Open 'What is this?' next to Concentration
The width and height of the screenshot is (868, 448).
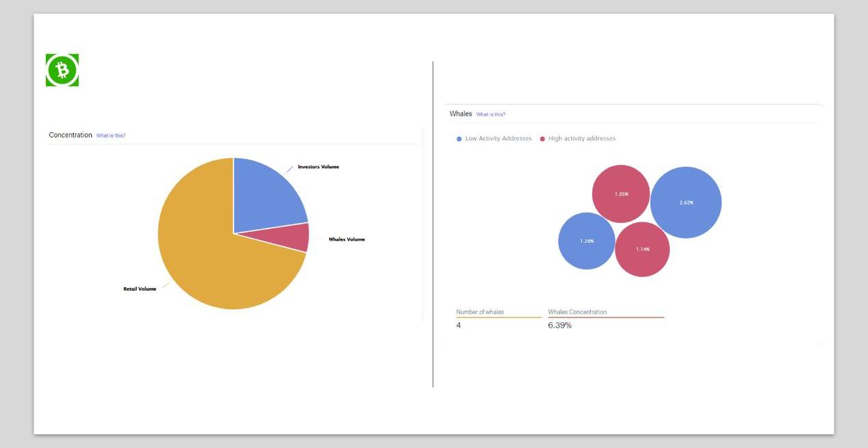111,135
